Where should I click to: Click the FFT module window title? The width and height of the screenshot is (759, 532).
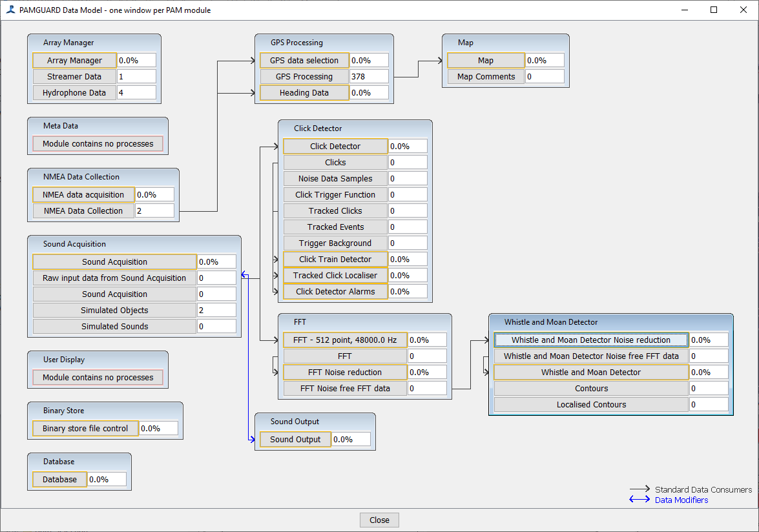click(300, 322)
